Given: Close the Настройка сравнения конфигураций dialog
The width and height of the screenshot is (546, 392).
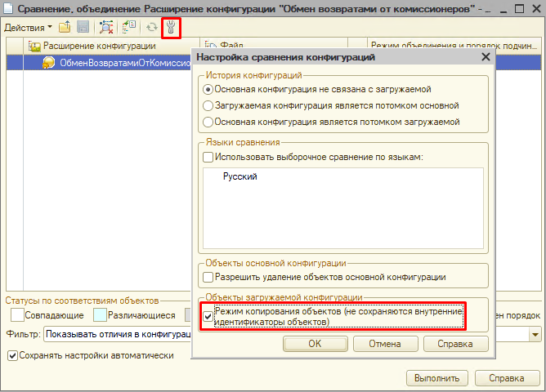Looking at the screenshot, I should [x=486, y=56].
